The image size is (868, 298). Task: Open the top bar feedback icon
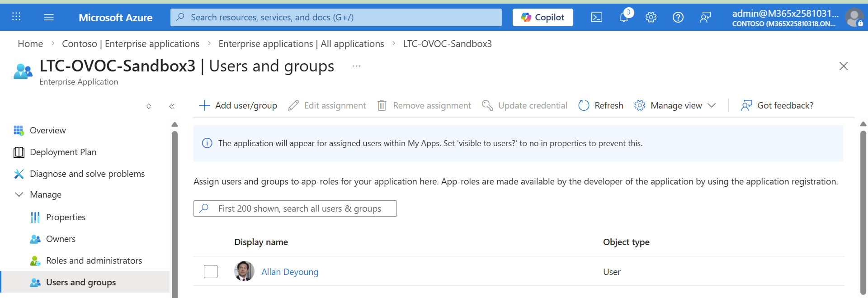tap(705, 17)
